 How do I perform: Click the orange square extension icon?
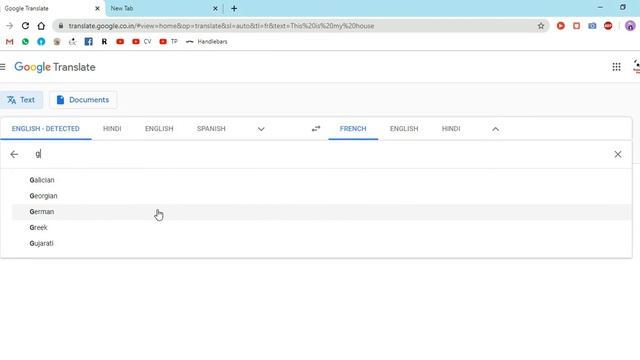tap(576, 26)
